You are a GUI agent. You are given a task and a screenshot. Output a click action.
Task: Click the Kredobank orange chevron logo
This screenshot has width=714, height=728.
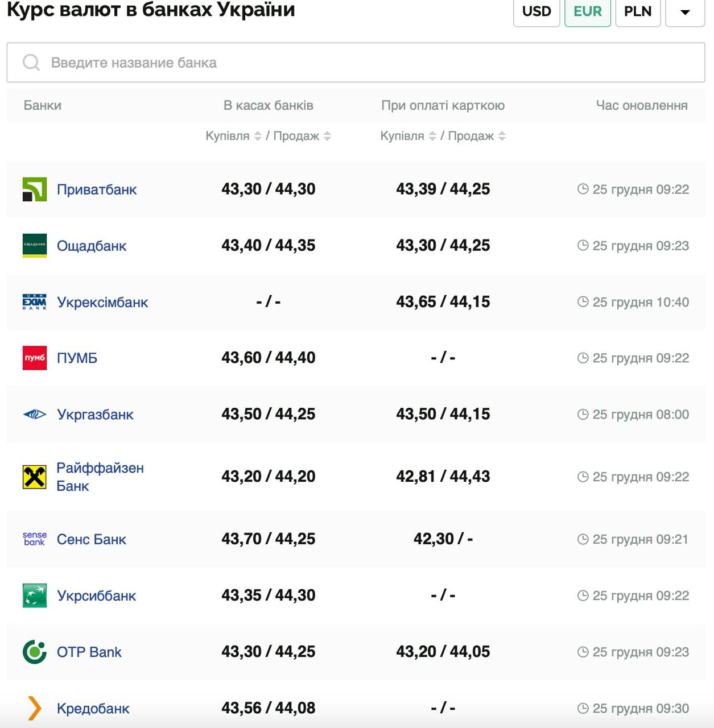[34, 708]
